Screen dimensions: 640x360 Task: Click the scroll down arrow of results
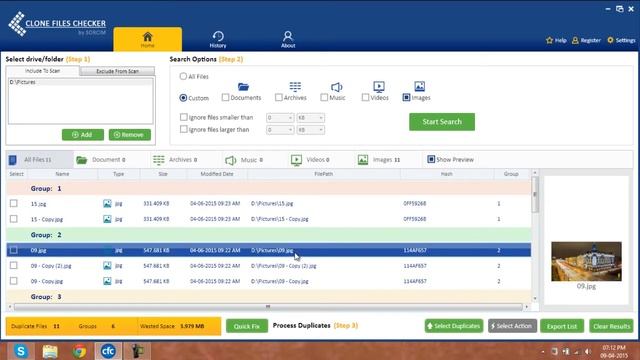click(535, 299)
